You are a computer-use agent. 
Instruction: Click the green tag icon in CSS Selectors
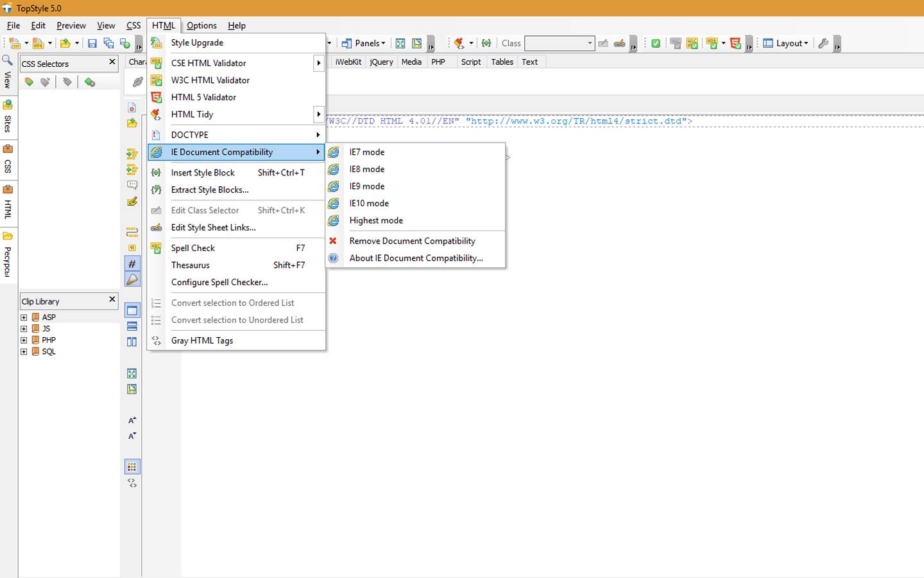click(x=29, y=82)
